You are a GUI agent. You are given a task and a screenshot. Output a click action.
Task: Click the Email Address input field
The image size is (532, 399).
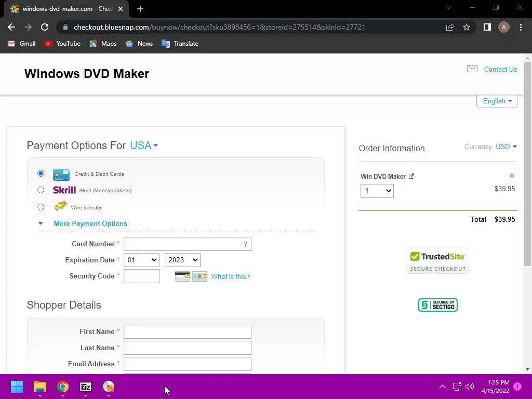tap(187, 364)
